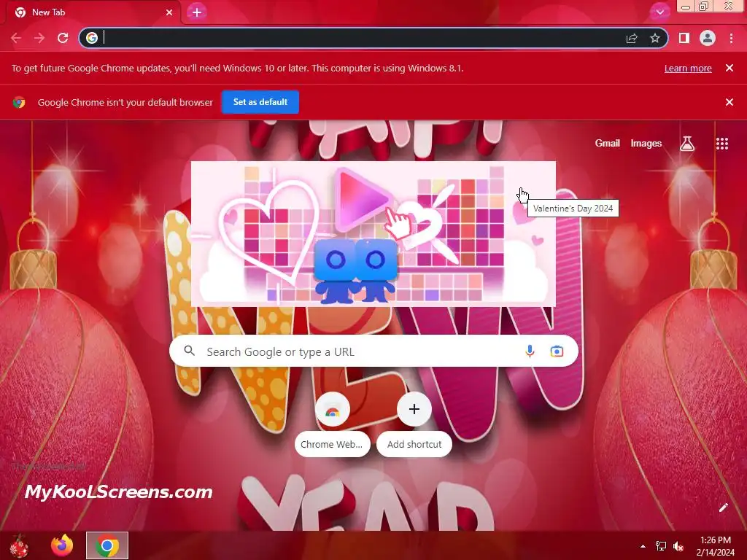Screen dimensions: 747x560
Task: Click the Set as default button
Action: point(260,102)
